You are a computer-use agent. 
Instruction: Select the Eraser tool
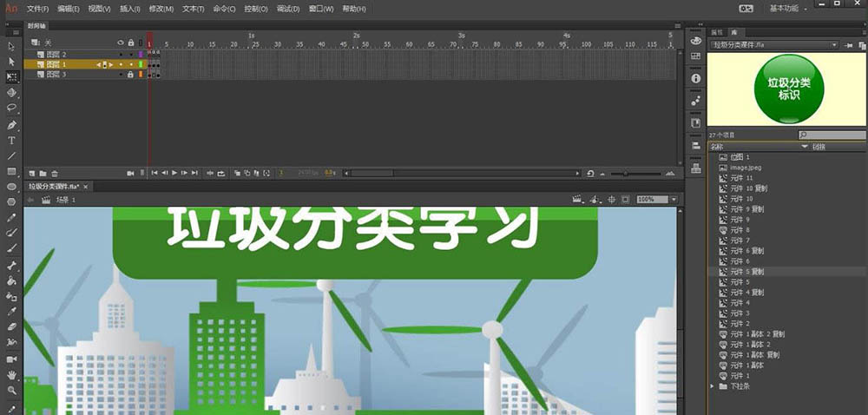tap(11, 327)
